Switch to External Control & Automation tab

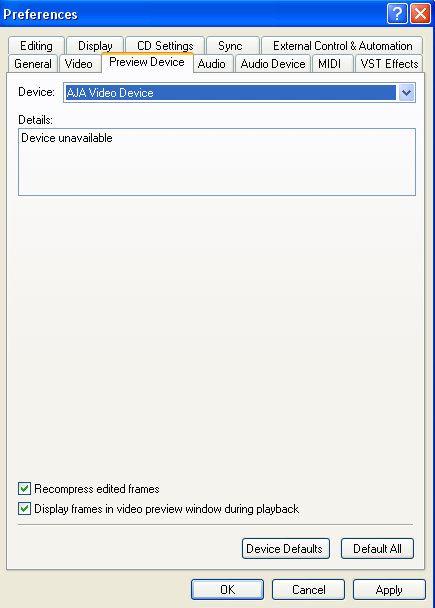[x=342, y=45]
